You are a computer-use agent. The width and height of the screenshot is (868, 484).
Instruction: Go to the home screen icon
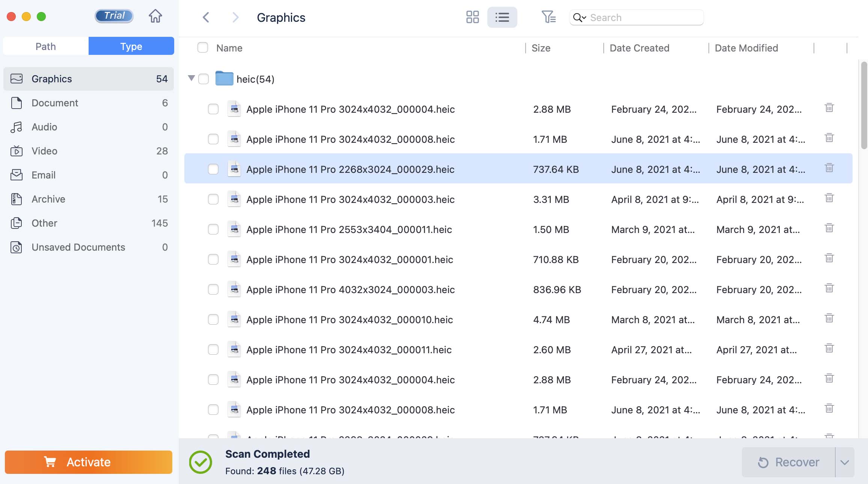click(x=155, y=16)
